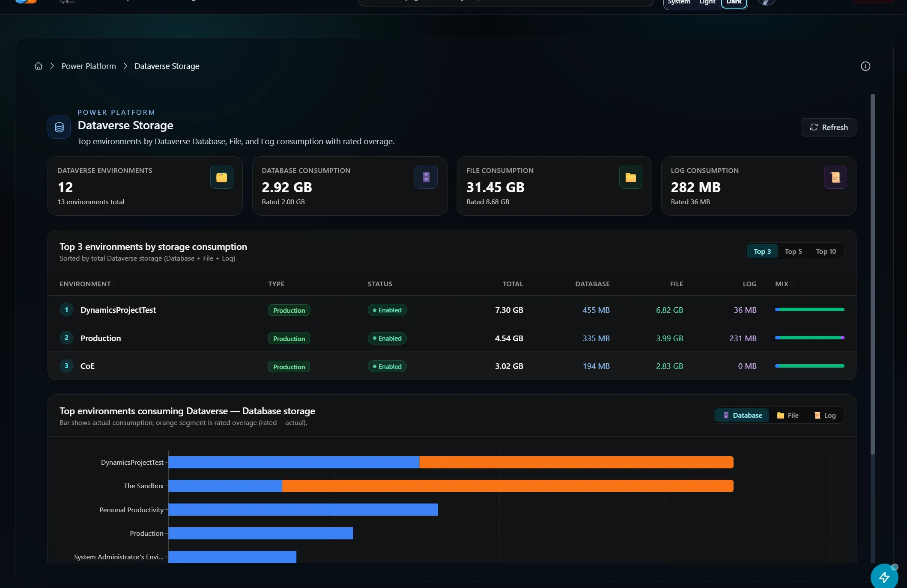Click the The Sandbox chart label

point(143,486)
